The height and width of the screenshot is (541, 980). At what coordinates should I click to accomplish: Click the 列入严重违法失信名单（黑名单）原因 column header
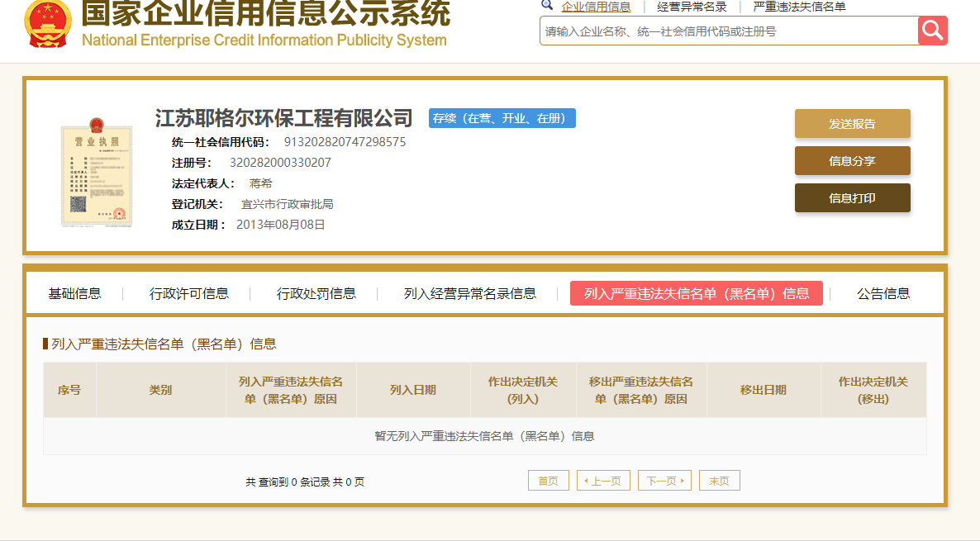click(x=291, y=390)
